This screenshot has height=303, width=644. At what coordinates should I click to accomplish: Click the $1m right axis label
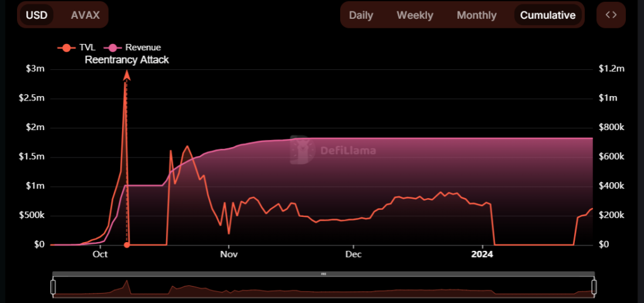point(609,99)
